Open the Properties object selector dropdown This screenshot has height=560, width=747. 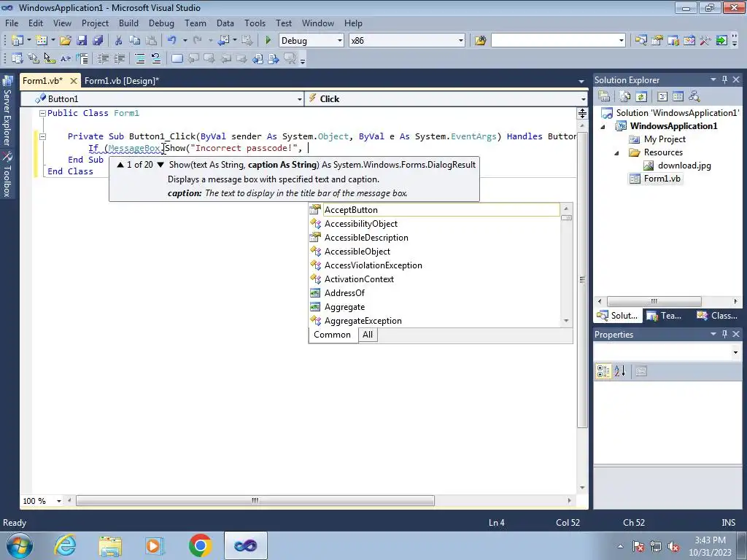735,352
